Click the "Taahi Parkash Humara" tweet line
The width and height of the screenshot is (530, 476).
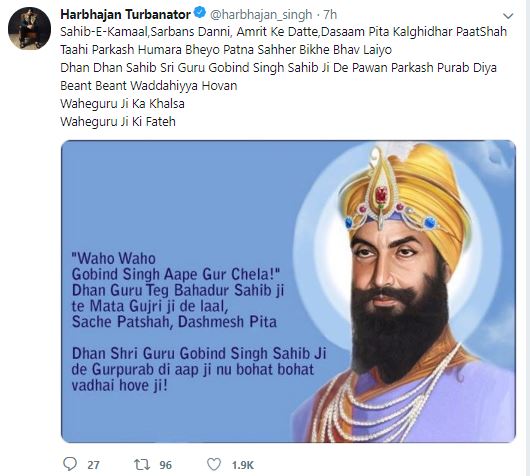(x=226, y=50)
